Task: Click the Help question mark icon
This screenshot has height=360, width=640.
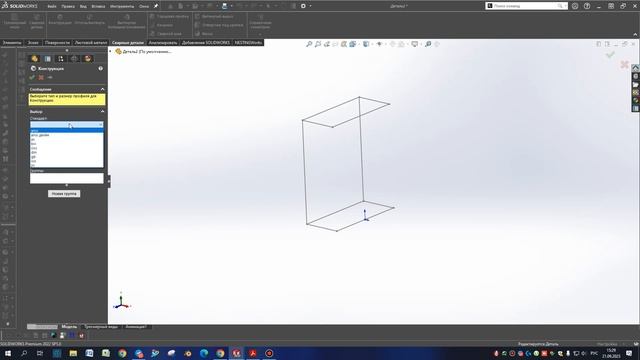Action: pyautogui.click(x=587, y=6)
